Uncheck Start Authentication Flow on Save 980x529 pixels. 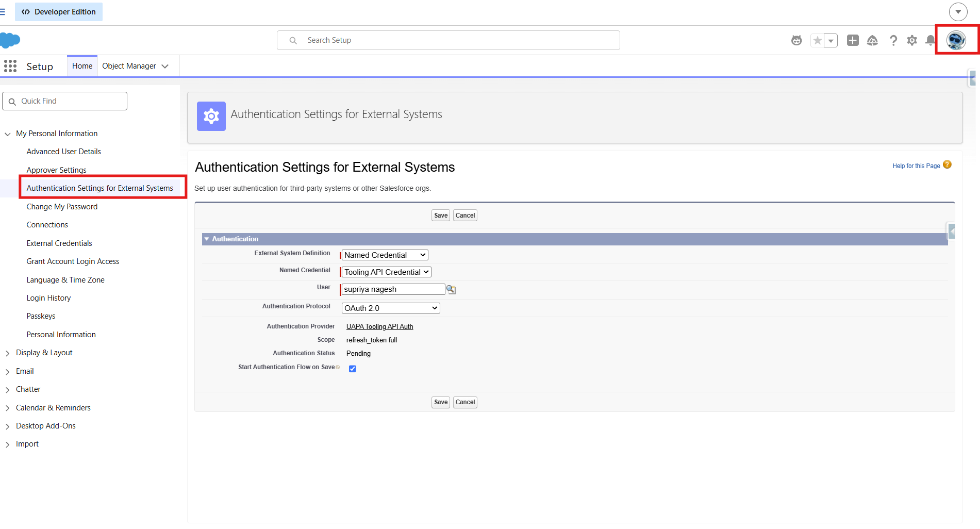tap(353, 369)
